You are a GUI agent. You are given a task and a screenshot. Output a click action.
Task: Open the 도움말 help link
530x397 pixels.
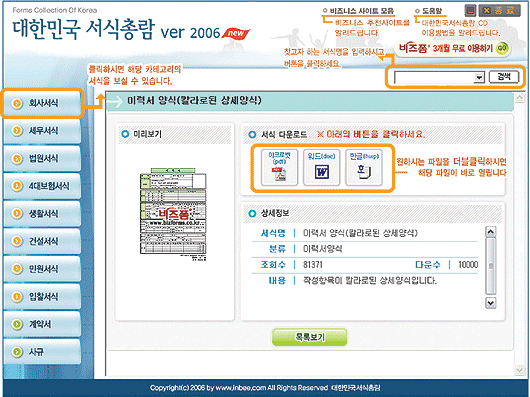(x=430, y=11)
